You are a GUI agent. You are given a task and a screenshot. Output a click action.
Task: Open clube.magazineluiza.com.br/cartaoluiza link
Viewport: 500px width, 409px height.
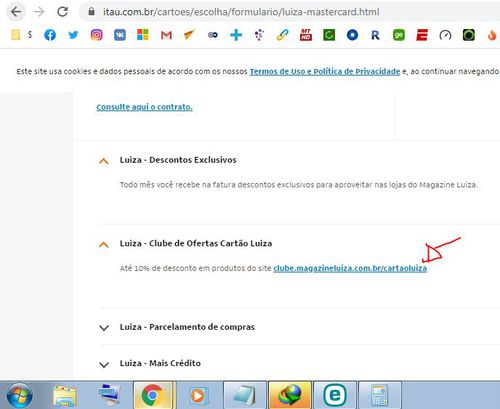(350, 268)
